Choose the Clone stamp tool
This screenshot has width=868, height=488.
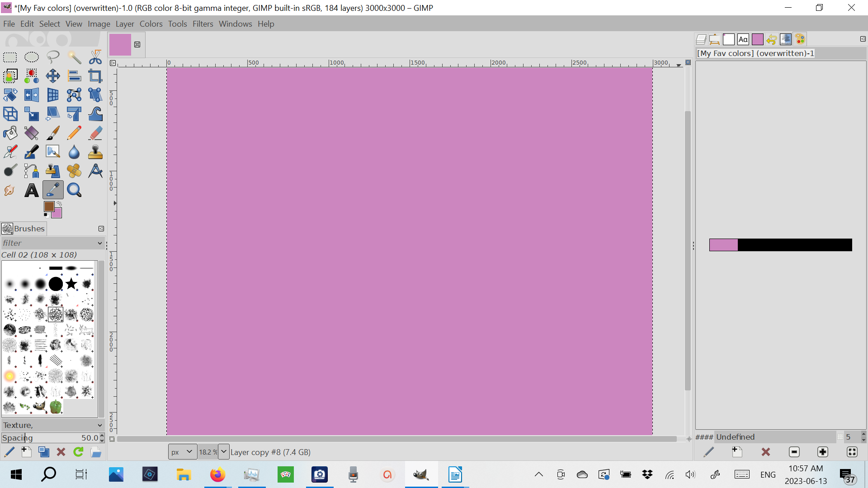pos(95,152)
